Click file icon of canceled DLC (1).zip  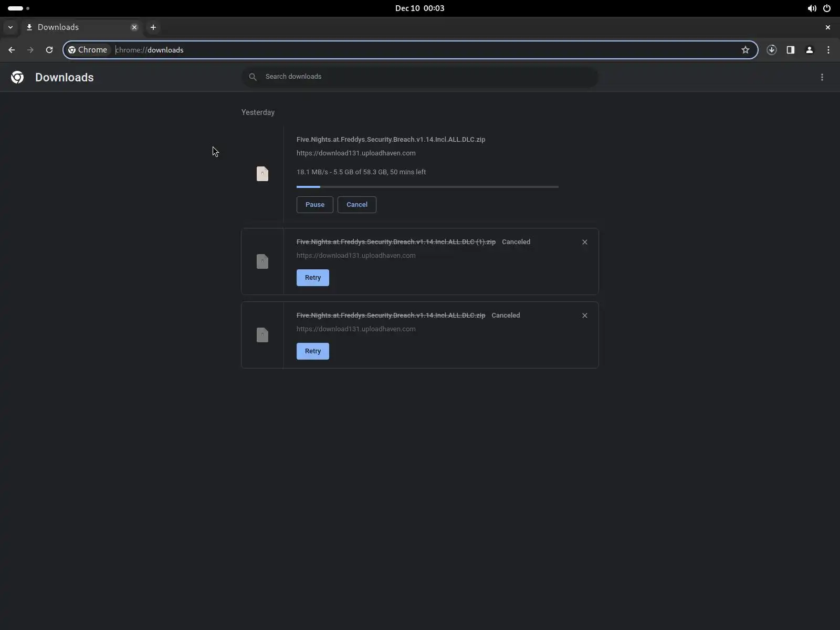point(262,261)
